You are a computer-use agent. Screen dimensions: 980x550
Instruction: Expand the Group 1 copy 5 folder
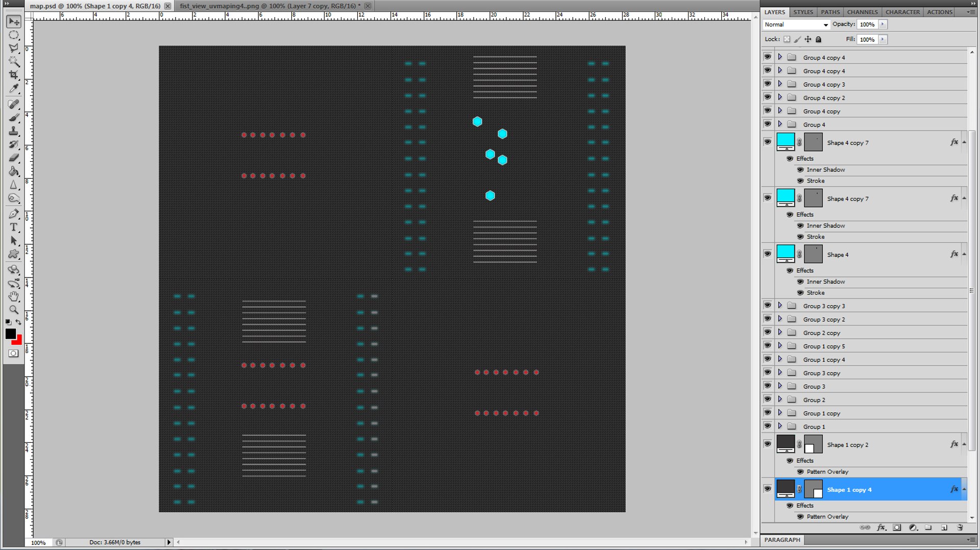(780, 345)
